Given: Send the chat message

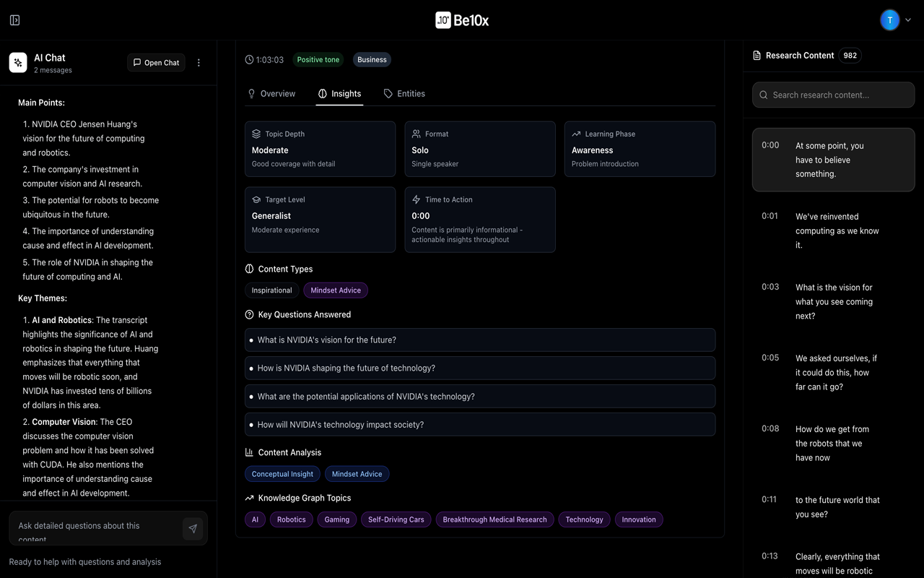Looking at the screenshot, I should [x=193, y=529].
